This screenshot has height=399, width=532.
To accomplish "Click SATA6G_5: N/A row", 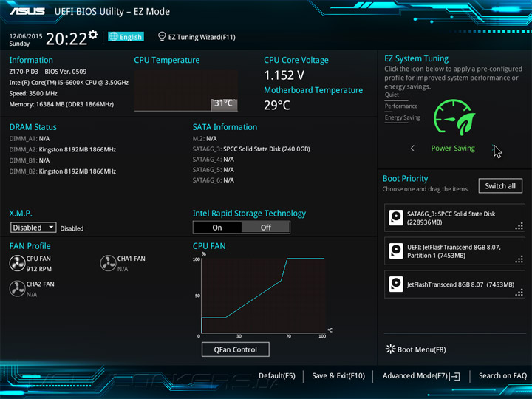I will click(214, 170).
